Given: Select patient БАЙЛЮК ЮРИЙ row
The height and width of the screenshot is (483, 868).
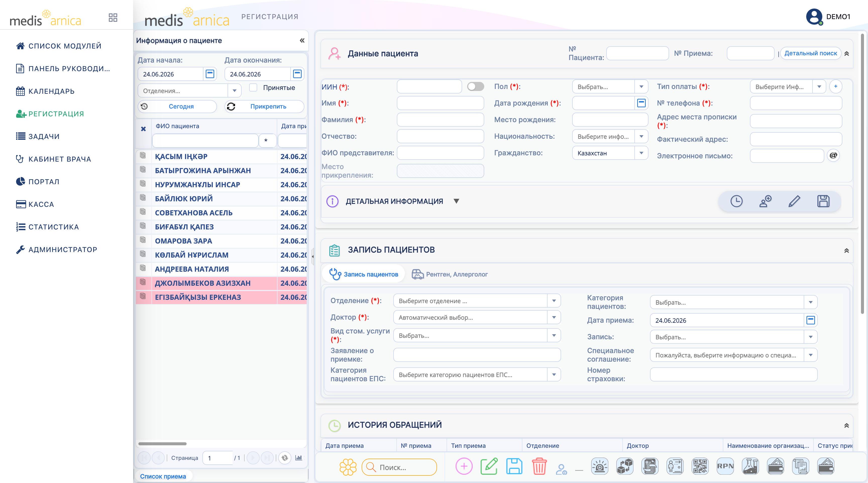Looking at the screenshot, I should pos(221,199).
